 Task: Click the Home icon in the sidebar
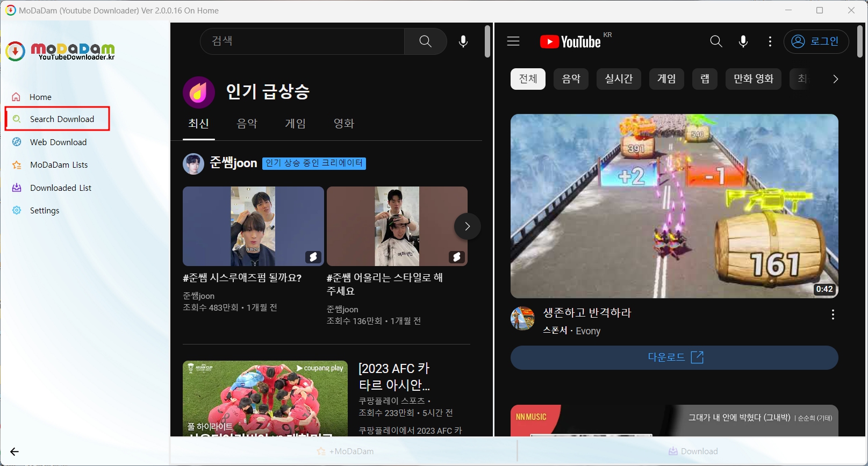[x=16, y=97]
